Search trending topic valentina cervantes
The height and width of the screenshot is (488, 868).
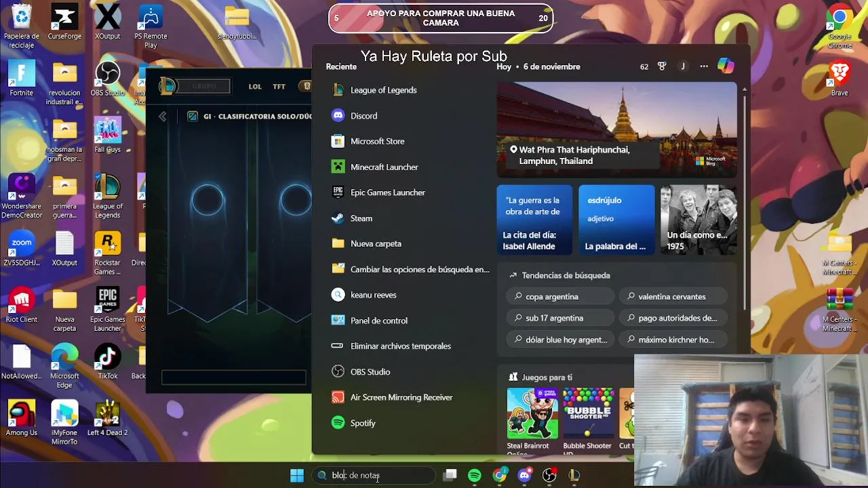pos(673,296)
